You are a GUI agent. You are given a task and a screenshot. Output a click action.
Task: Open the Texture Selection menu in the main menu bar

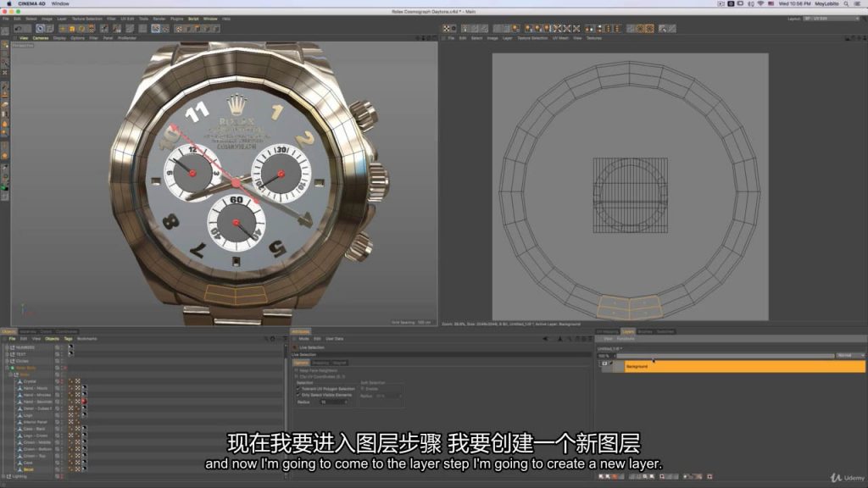coord(87,19)
